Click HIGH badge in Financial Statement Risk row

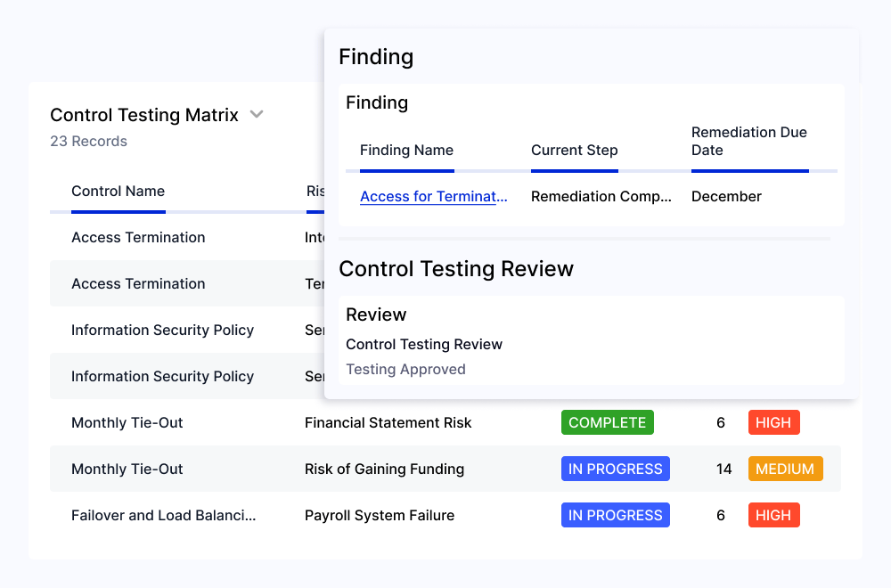click(774, 422)
